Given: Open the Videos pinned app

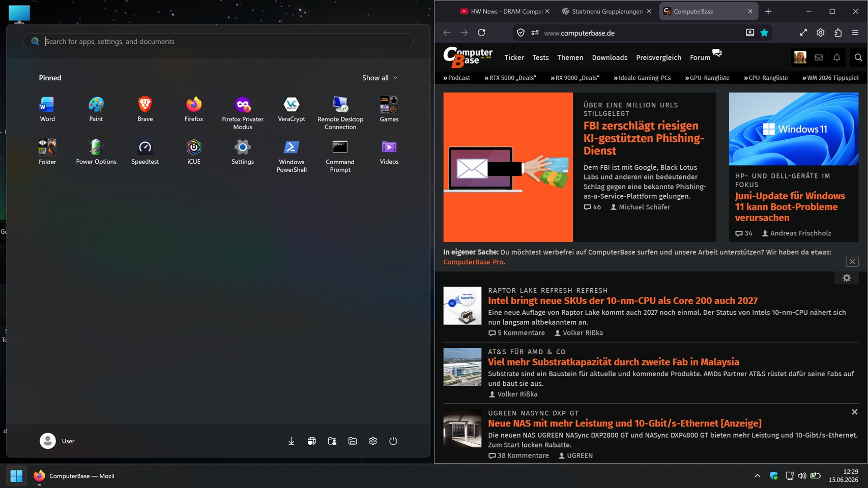Looking at the screenshot, I should 389,151.
